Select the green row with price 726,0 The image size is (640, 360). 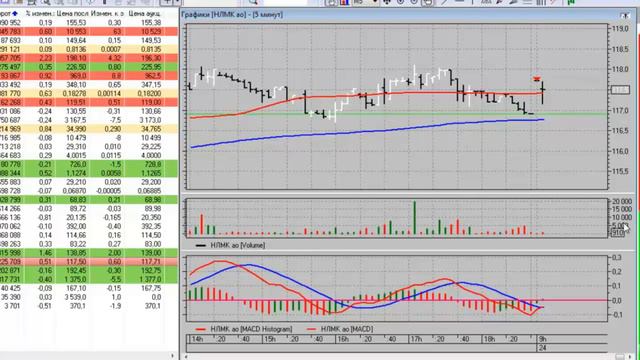[x=89, y=164]
